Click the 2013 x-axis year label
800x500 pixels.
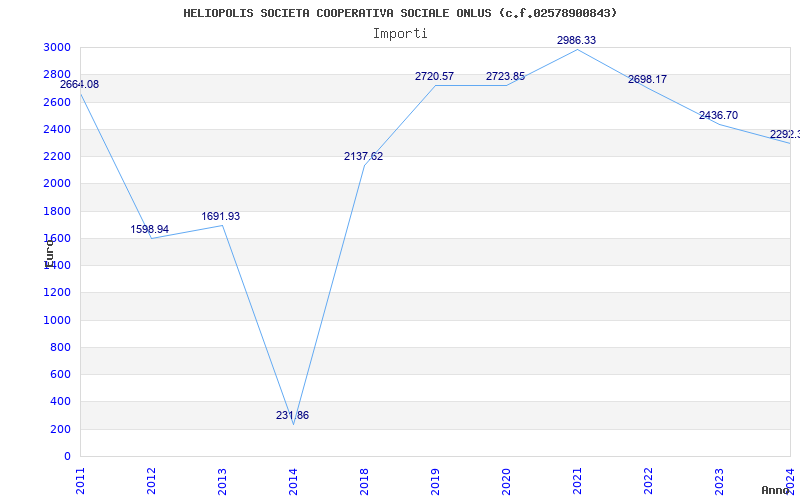[222, 481]
